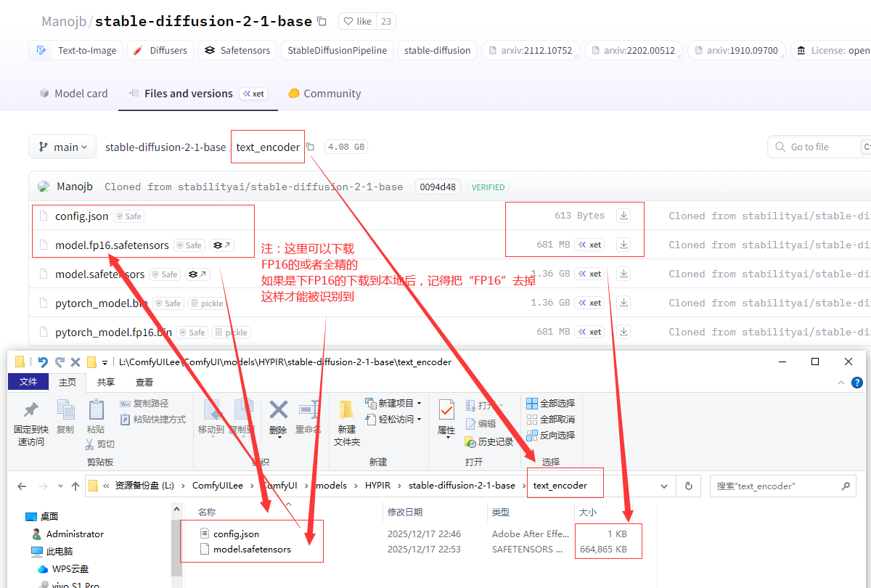Refresh the Explorer address bar
This screenshot has height=588, width=871.
click(x=688, y=486)
